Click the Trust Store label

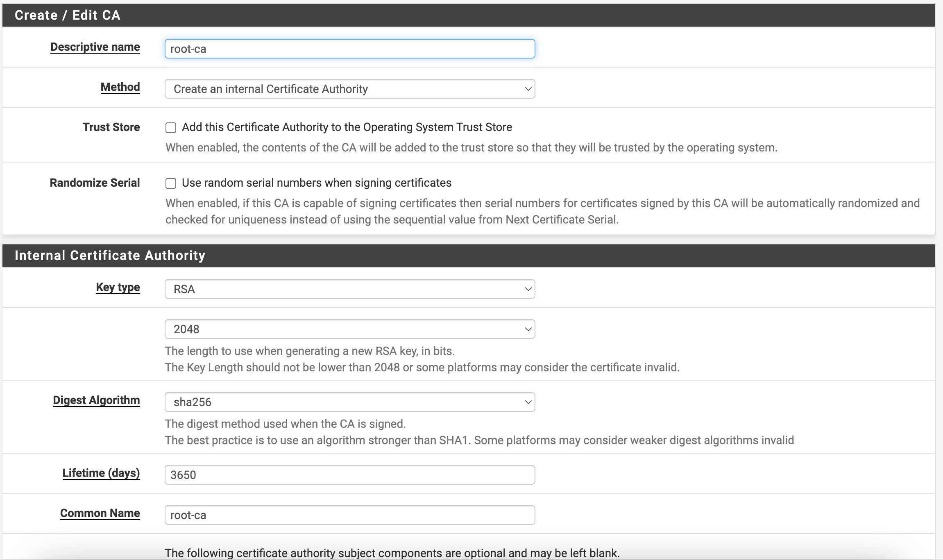pyautogui.click(x=111, y=127)
